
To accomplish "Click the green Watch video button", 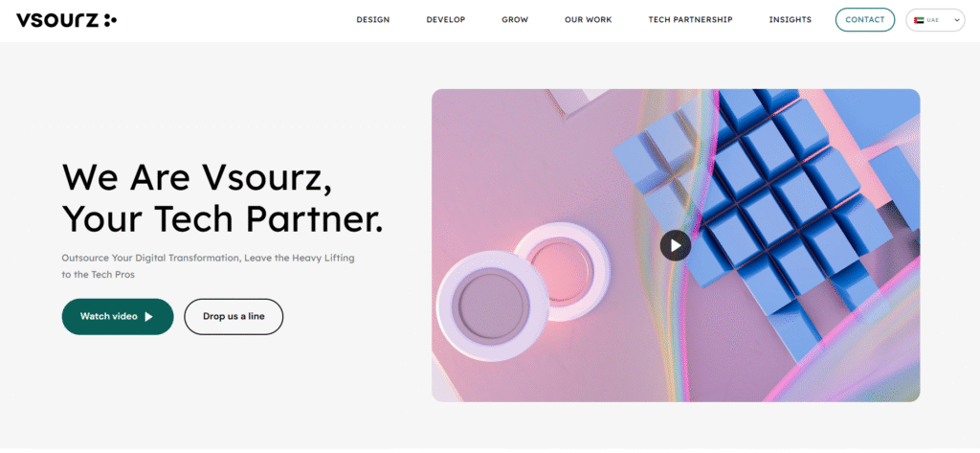I will pyautogui.click(x=118, y=317).
